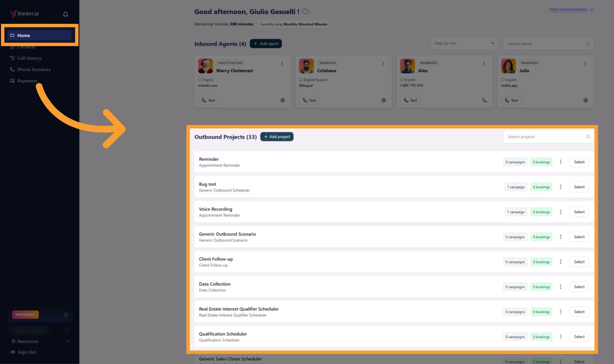This screenshot has height=364, width=614.
Task: Click the Add agent button
Action: pos(266,43)
